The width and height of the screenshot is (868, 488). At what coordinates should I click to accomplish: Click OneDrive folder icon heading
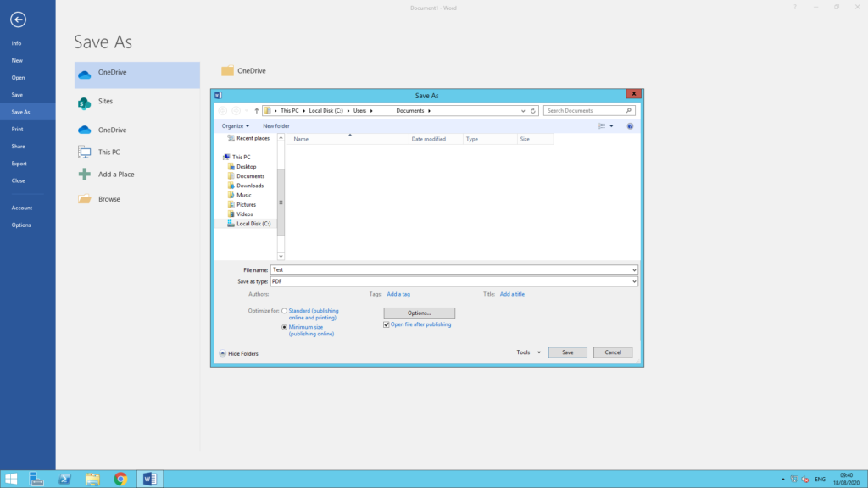[x=227, y=71]
